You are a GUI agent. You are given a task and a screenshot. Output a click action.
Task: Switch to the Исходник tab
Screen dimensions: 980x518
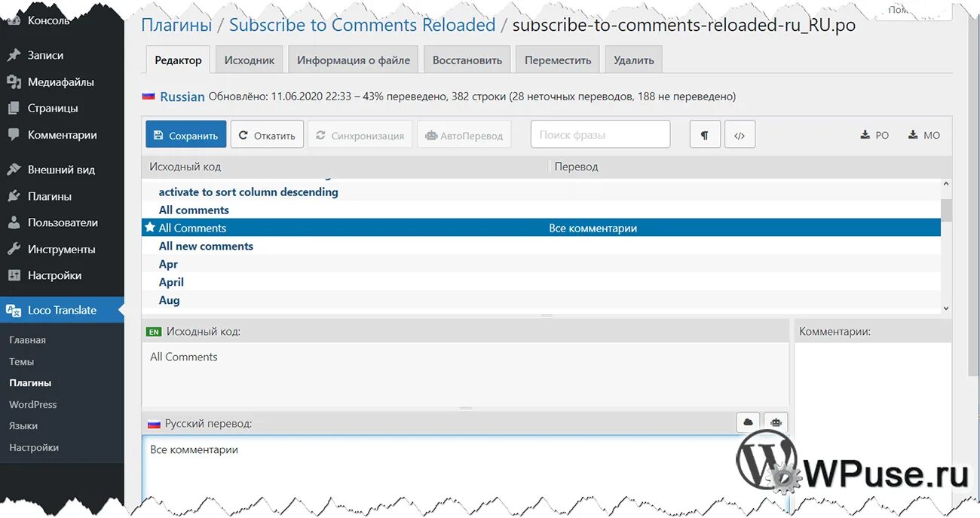pyautogui.click(x=250, y=60)
